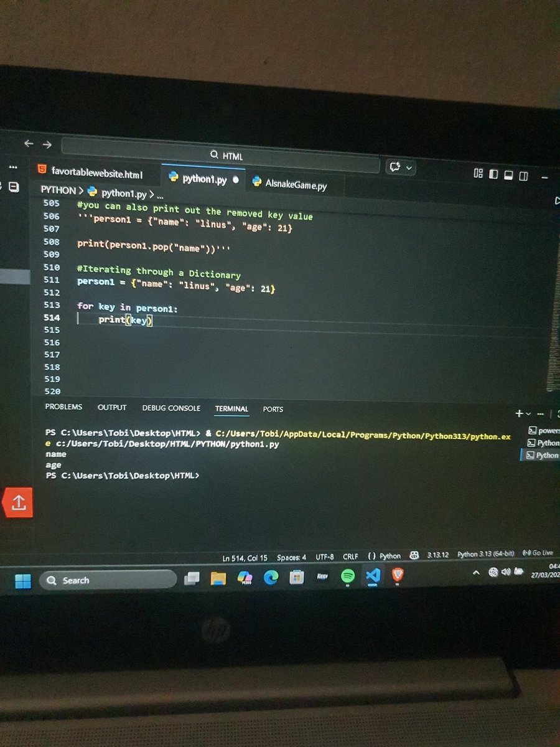Open the Windows Start menu
Screen dimensions: 560x747
point(23,581)
